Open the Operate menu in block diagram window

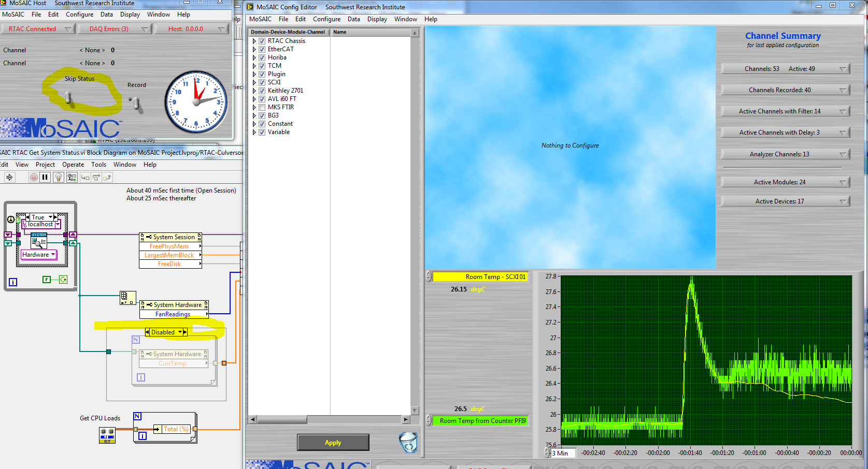tap(73, 165)
